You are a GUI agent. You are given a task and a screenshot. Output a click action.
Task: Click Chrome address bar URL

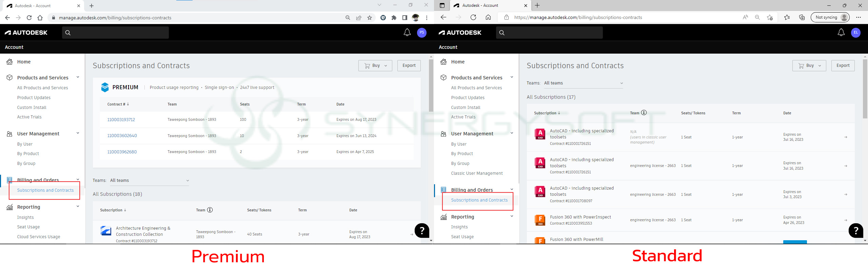point(115,18)
